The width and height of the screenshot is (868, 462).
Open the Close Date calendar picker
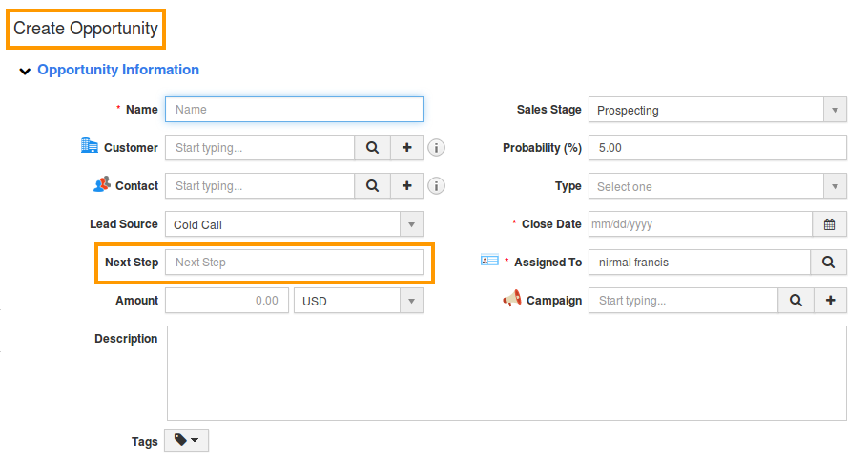coord(829,224)
